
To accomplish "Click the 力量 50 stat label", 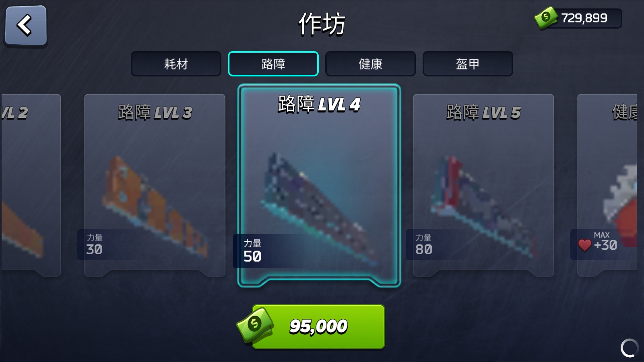I will (x=252, y=251).
